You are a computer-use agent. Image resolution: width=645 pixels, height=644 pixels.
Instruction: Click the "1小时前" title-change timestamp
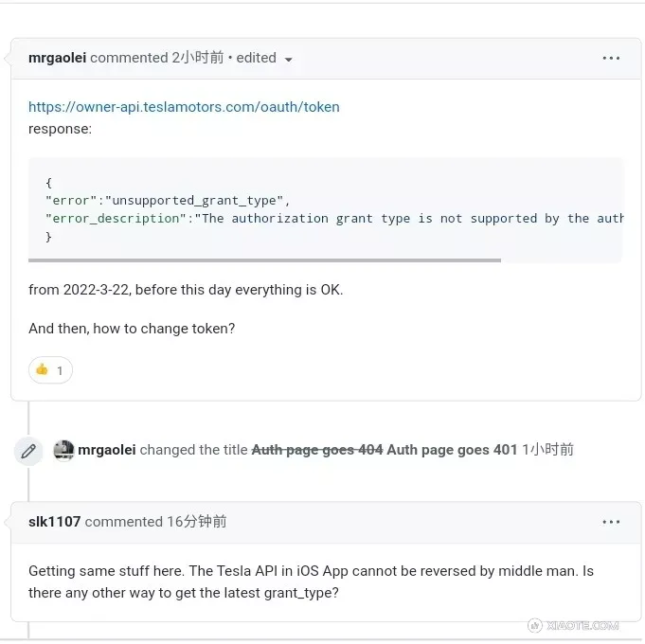click(x=547, y=450)
